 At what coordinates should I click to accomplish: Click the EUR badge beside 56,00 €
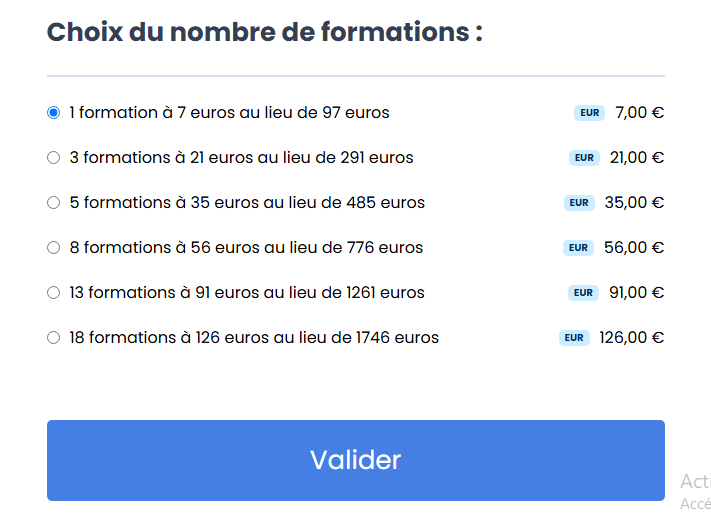579,248
